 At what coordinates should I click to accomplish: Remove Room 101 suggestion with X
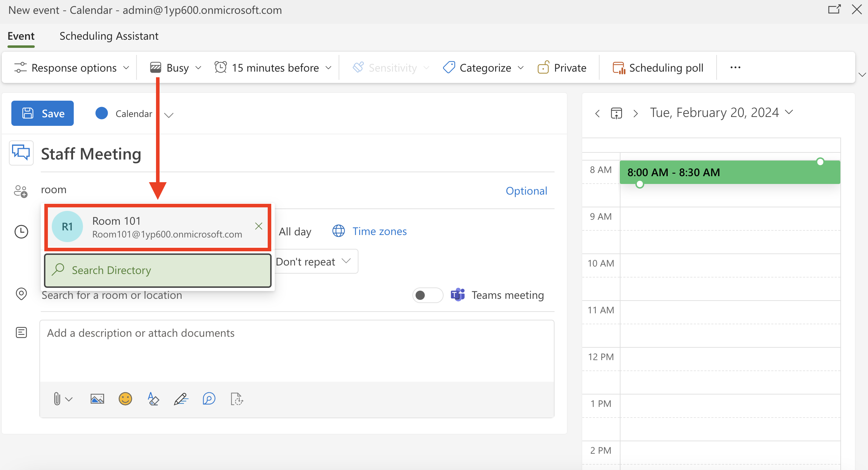258,226
